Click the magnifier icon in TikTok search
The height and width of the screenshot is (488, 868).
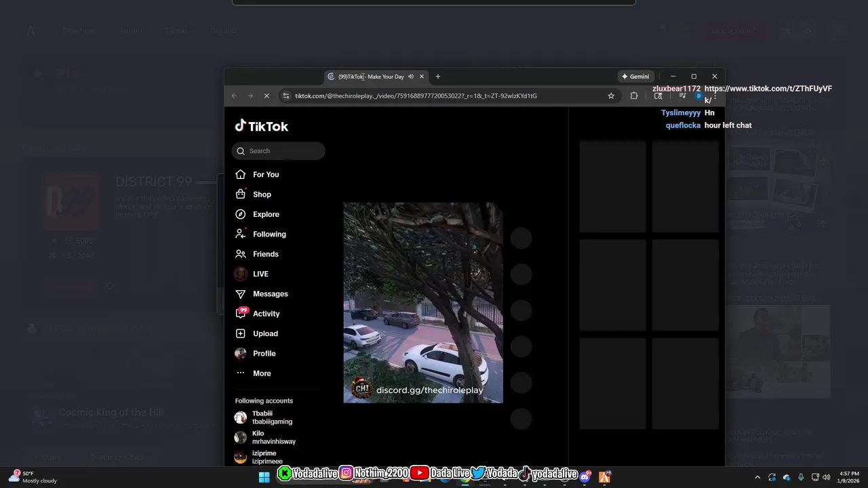(241, 151)
